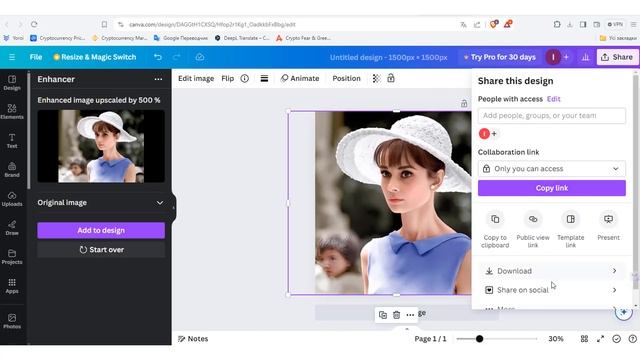Open the hamburger main menu
Image resolution: width=640 pixels, height=360 pixels.
pos(12,57)
